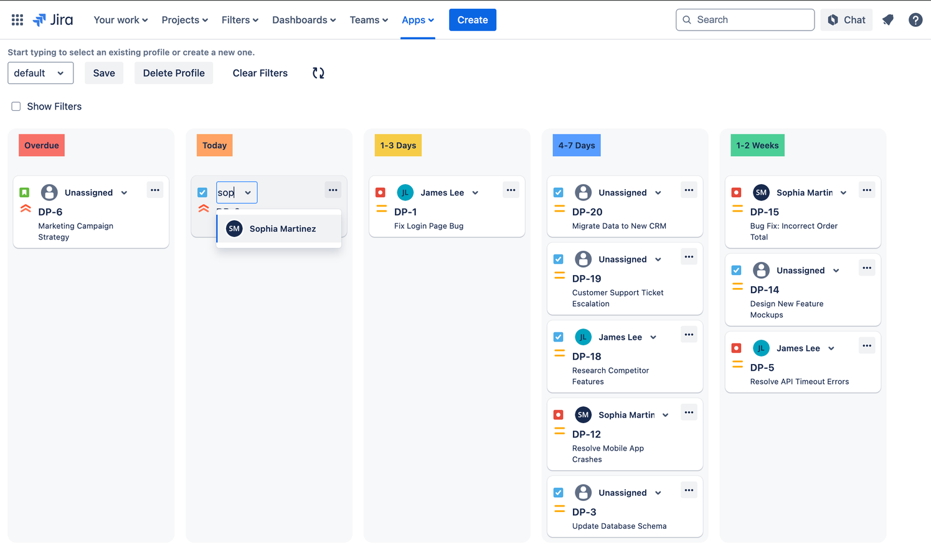Open notifications icon in header
Screen dimensions: 931x560
[888, 20]
